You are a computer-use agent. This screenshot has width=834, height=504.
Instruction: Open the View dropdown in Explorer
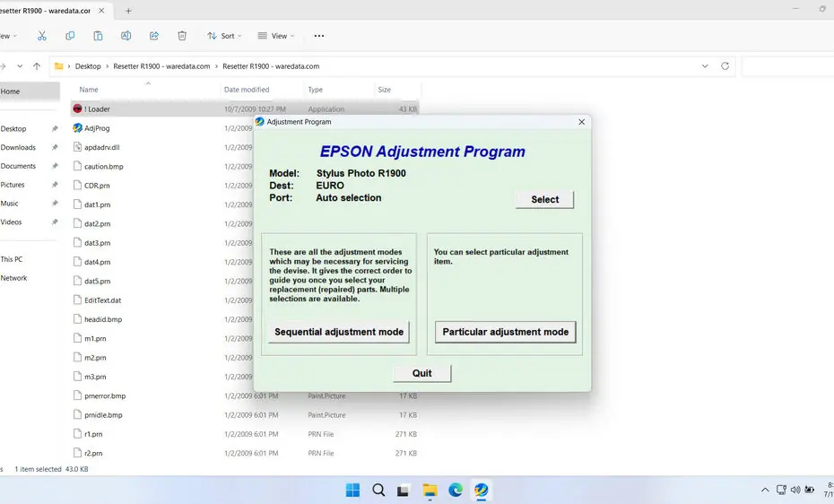tap(275, 36)
